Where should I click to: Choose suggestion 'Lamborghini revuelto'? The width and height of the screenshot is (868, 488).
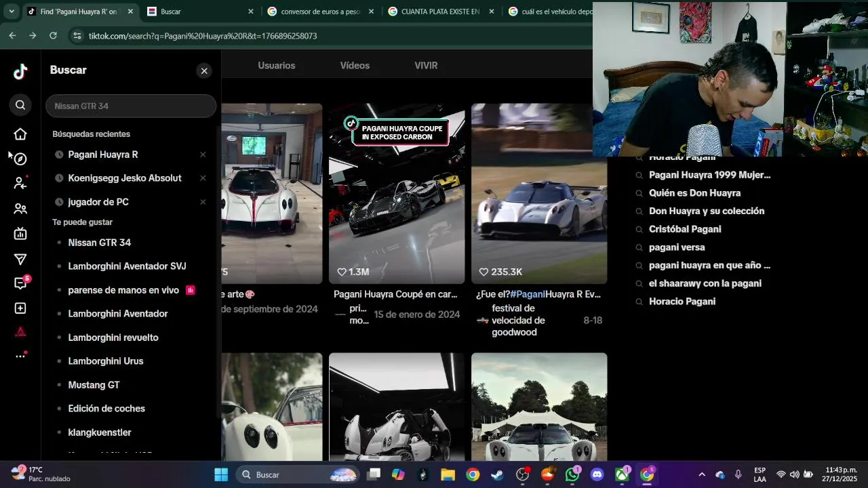(113, 338)
